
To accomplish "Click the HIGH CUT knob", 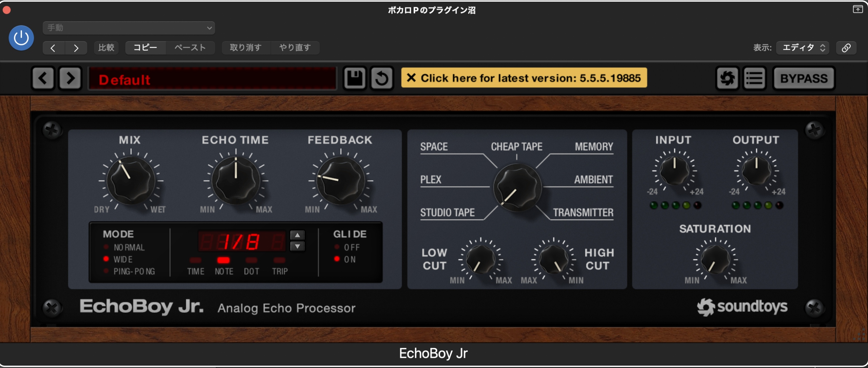I will (554, 260).
